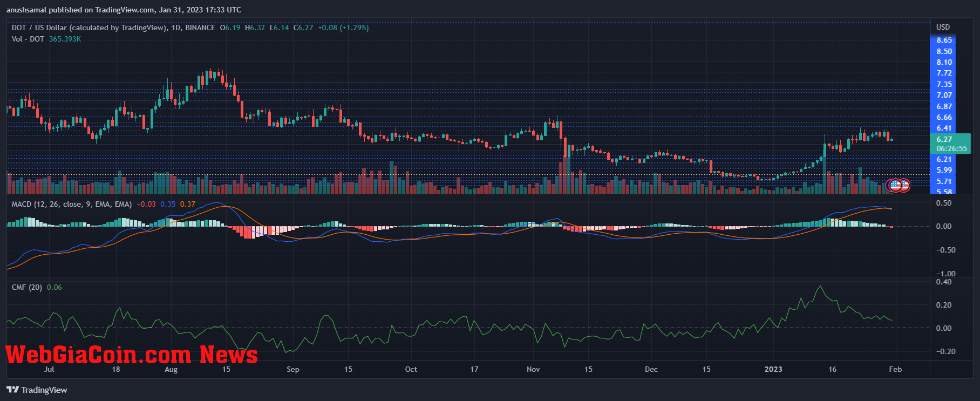Click the close value C6.27
The image size is (980, 401).
(303, 28)
